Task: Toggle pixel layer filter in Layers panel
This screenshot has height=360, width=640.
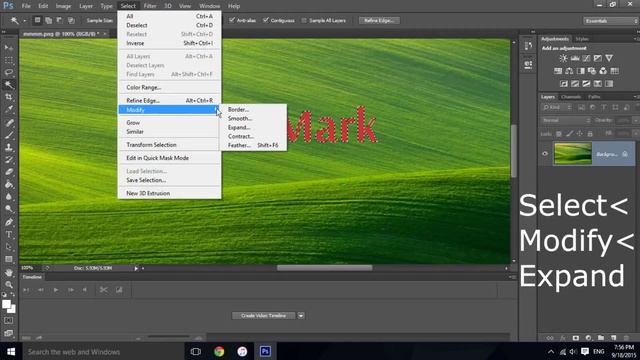Action: [581, 107]
